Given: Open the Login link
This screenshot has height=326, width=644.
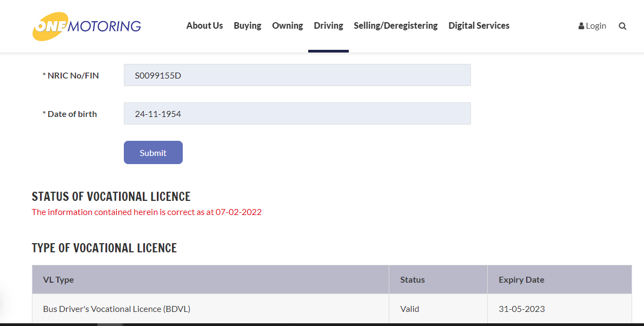Looking at the screenshot, I should tap(592, 26).
